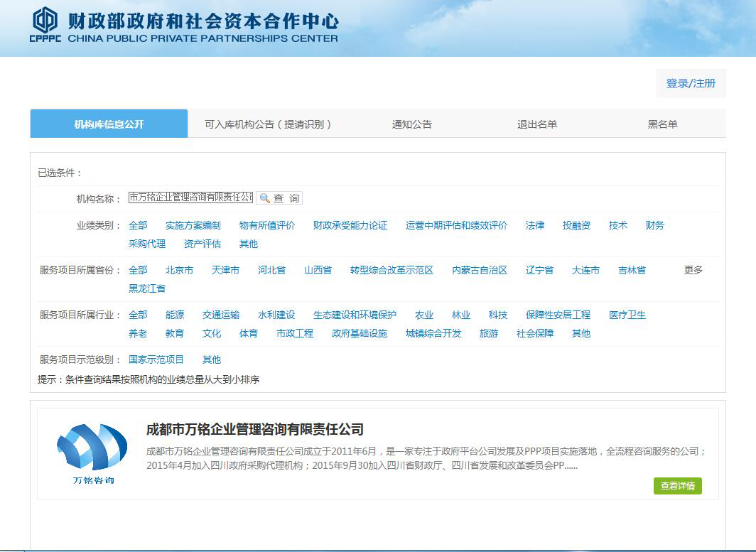Choose 国家示范项目 demonstration level
Screen dimensions: 756x552
tap(156, 359)
